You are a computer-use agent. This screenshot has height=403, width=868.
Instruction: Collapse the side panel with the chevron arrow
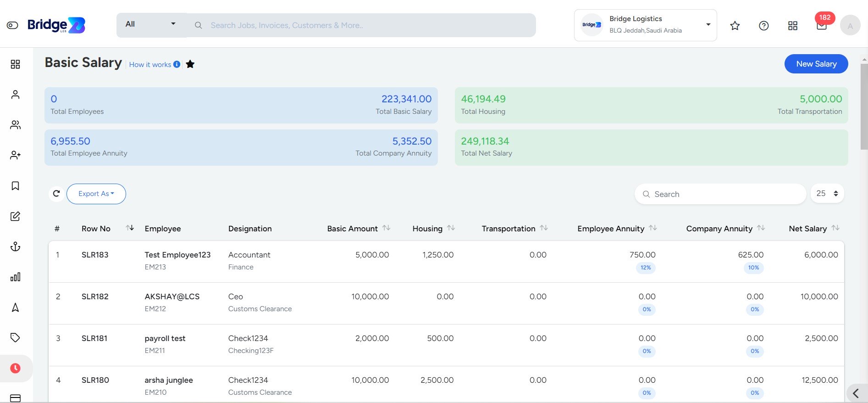pyautogui.click(x=857, y=393)
